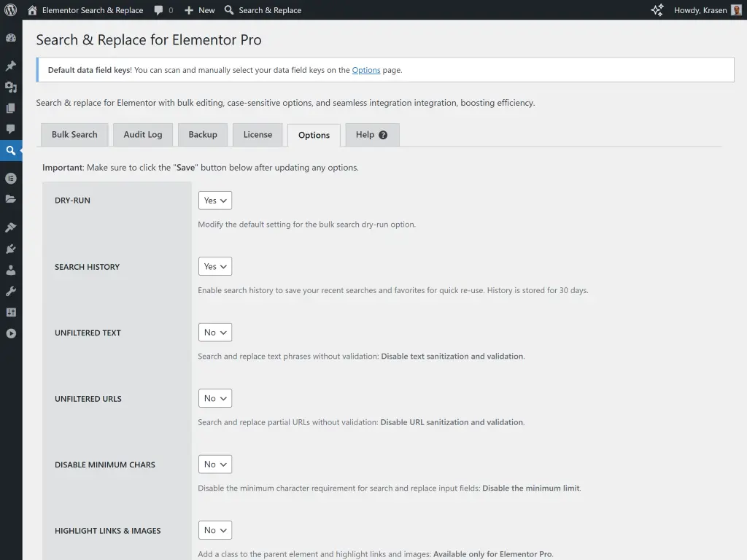Switch to the Bulk Search tab
Viewport: 747px width, 560px height.
coord(74,135)
